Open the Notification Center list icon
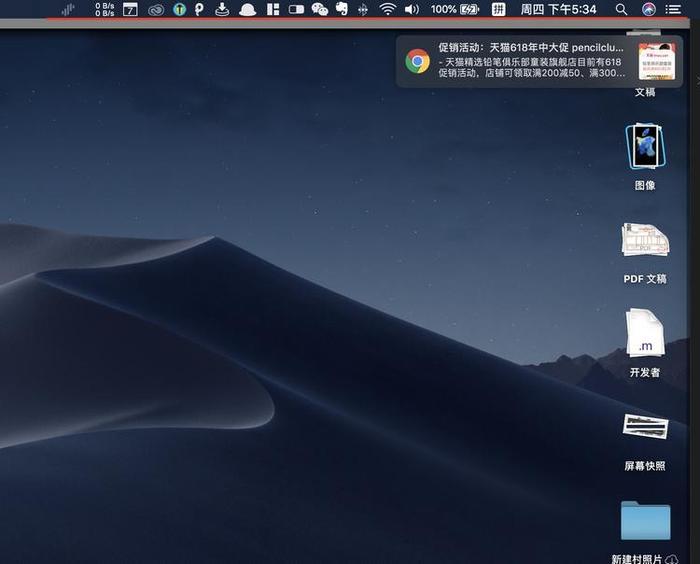This screenshot has width=700, height=564. (673, 9)
